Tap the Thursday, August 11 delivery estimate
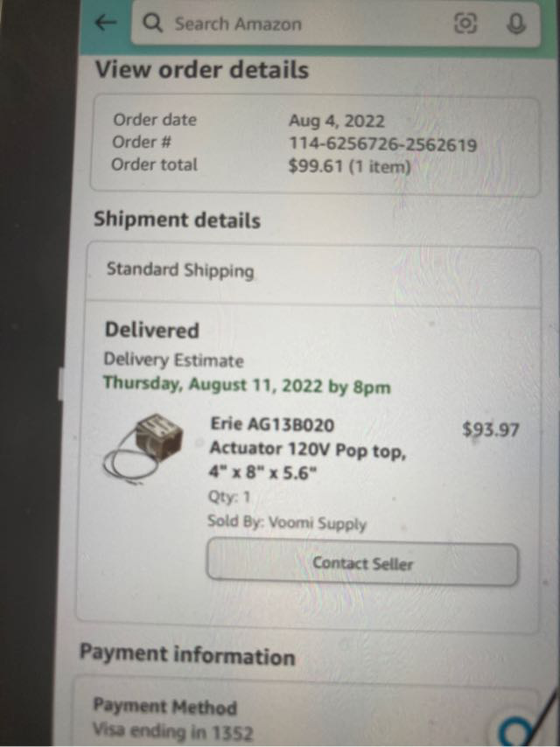The width and height of the screenshot is (560, 747). pos(247,386)
